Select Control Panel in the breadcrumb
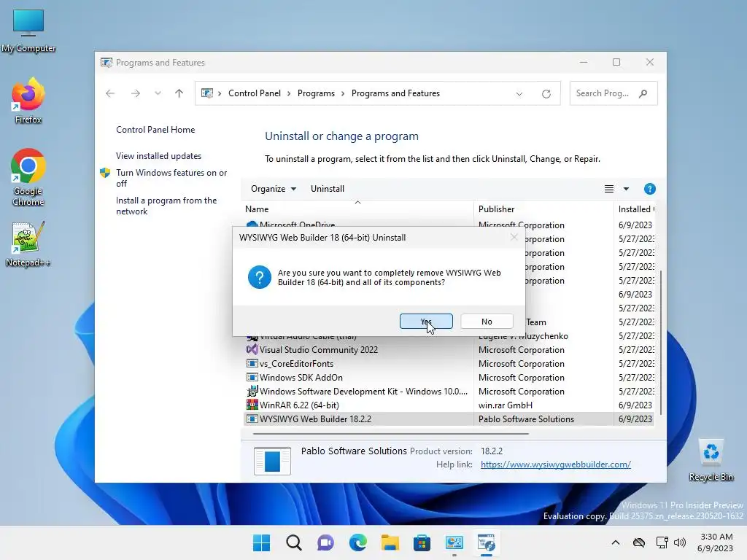The image size is (747, 560). point(255,93)
